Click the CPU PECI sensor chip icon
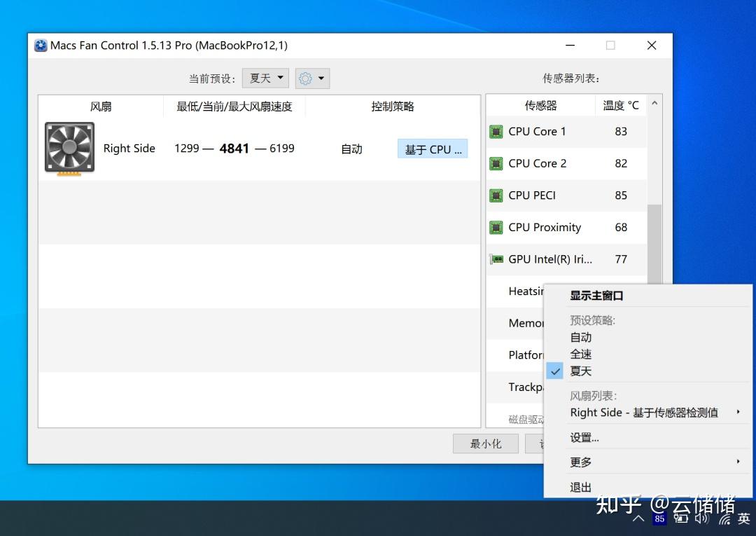This screenshot has height=536, width=756. click(x=496, y=195)
